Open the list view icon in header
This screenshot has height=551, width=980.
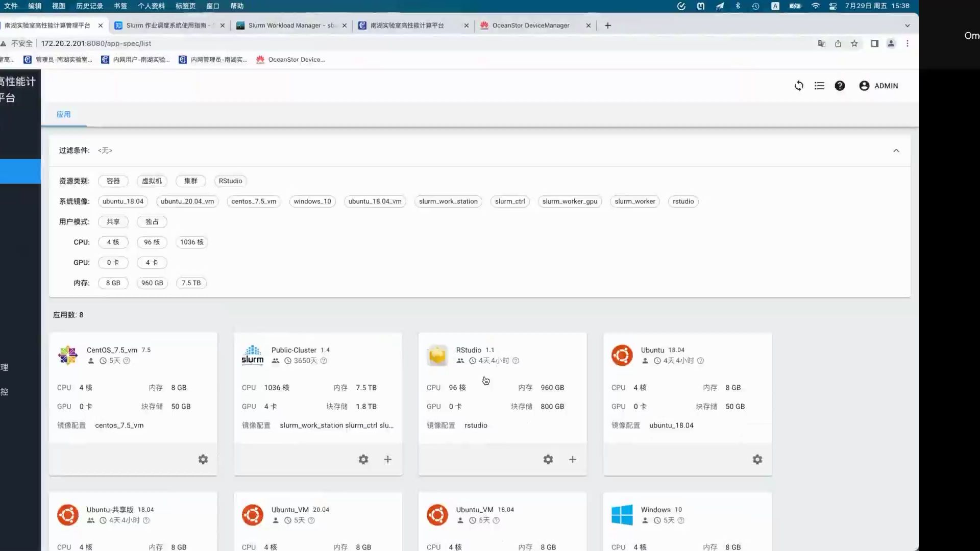819,86
